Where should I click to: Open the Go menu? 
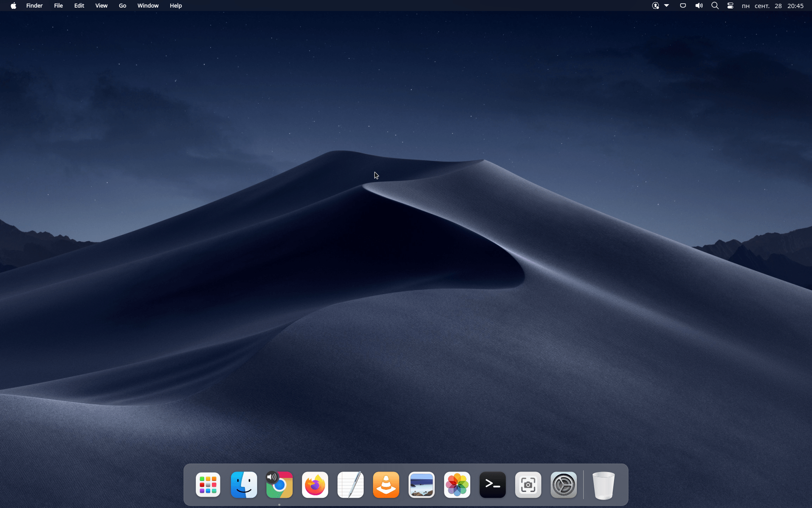click(122, 6)
